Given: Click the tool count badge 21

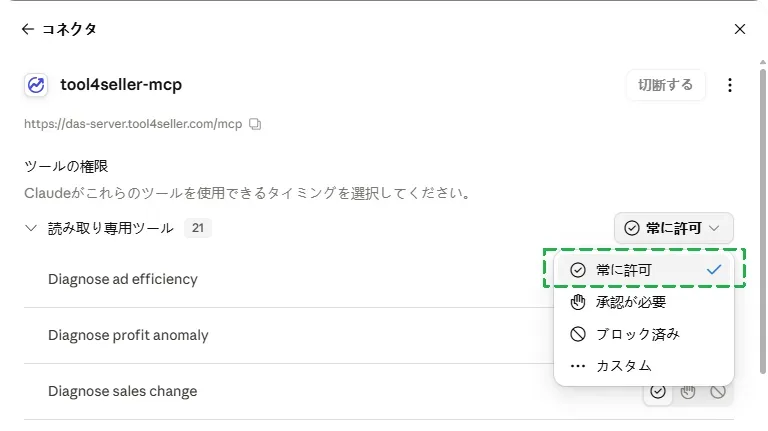Looking at the screenshot, I should 198,228.
